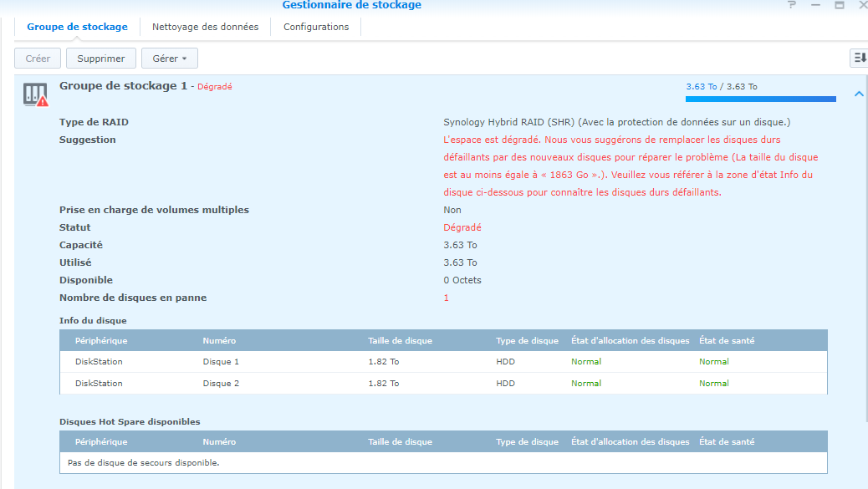Select the Groupe de stockage tab

[x=77, y=27]
